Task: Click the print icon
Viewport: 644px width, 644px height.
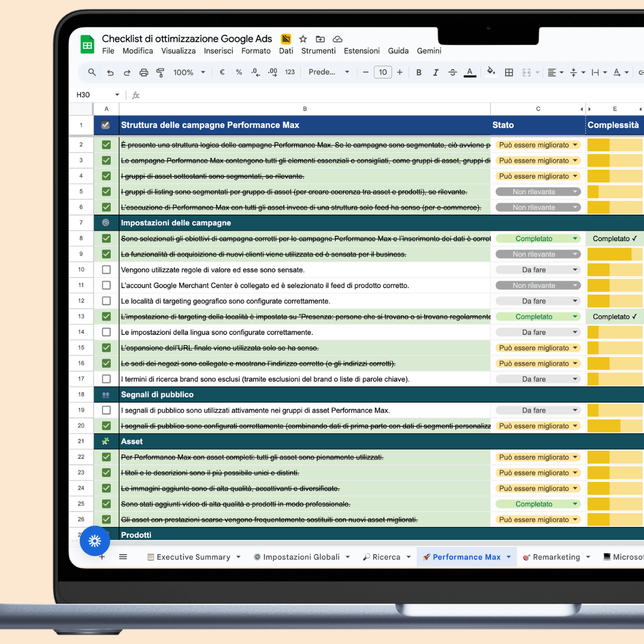Action: [x=144, y=72]
